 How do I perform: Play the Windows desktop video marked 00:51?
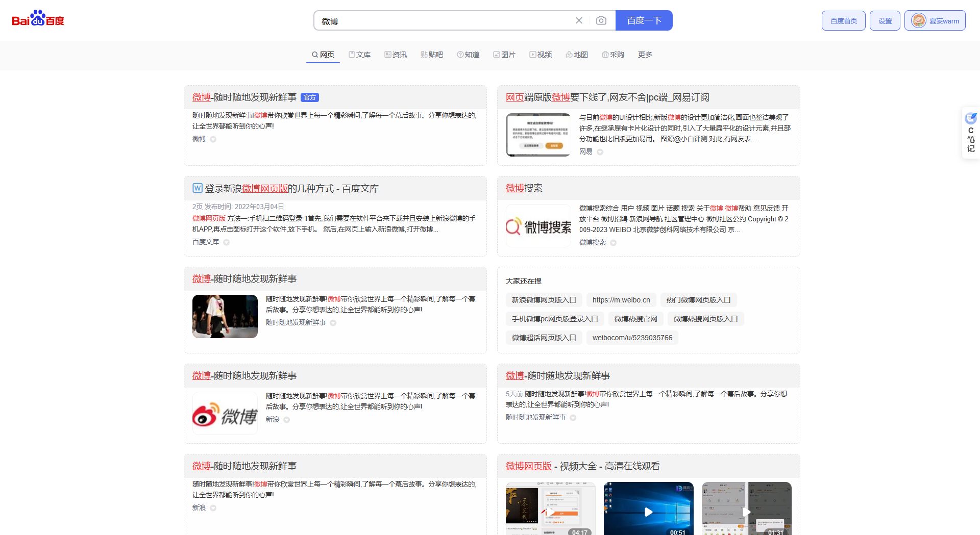point(648,508)
